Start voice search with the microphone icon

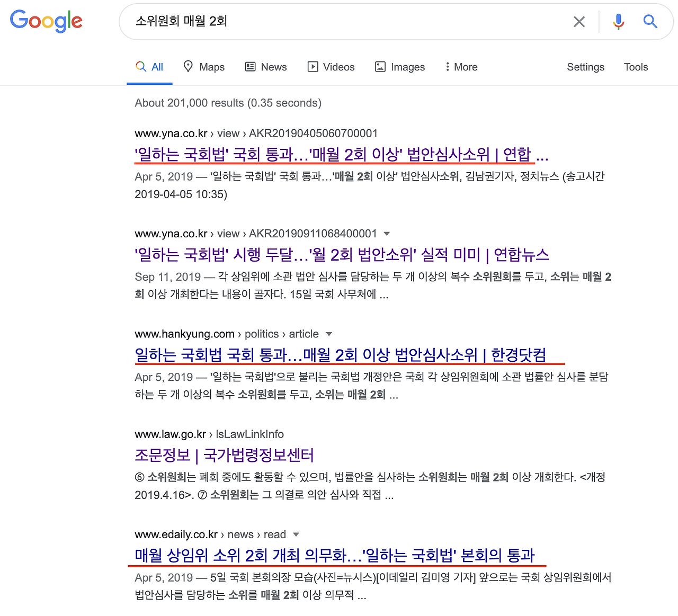pos(618,22)
